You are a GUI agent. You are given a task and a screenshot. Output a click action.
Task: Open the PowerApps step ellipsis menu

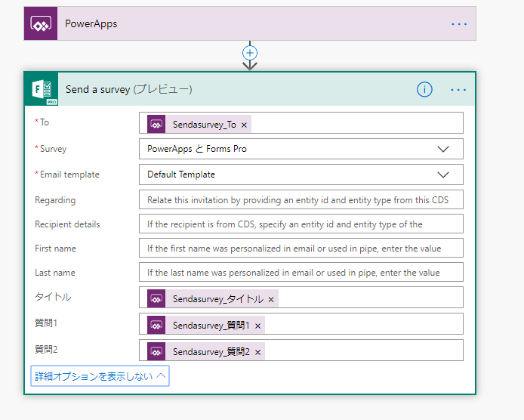click(x=459, y=24)
